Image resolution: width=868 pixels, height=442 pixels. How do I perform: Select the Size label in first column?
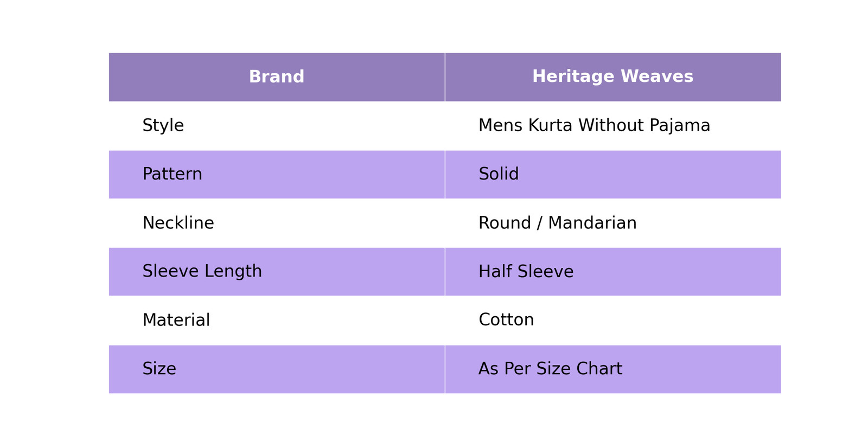coord(159,369)
